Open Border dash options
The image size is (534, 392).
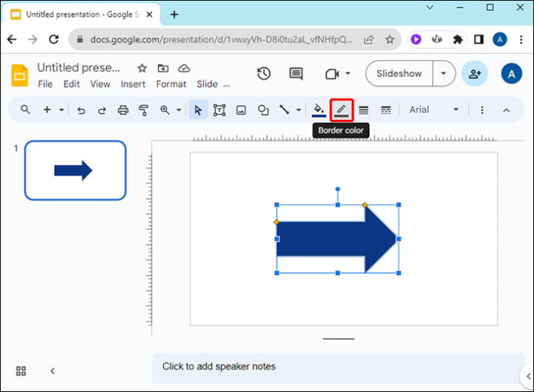(386, 110)
